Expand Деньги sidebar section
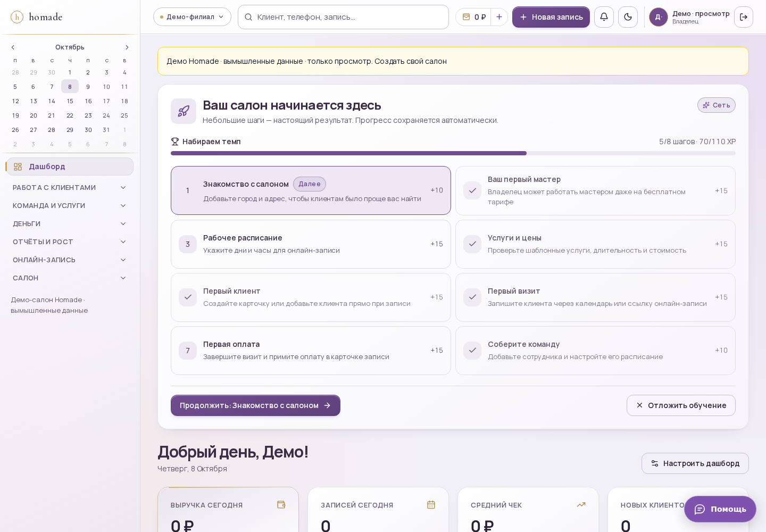 point(70,223)
